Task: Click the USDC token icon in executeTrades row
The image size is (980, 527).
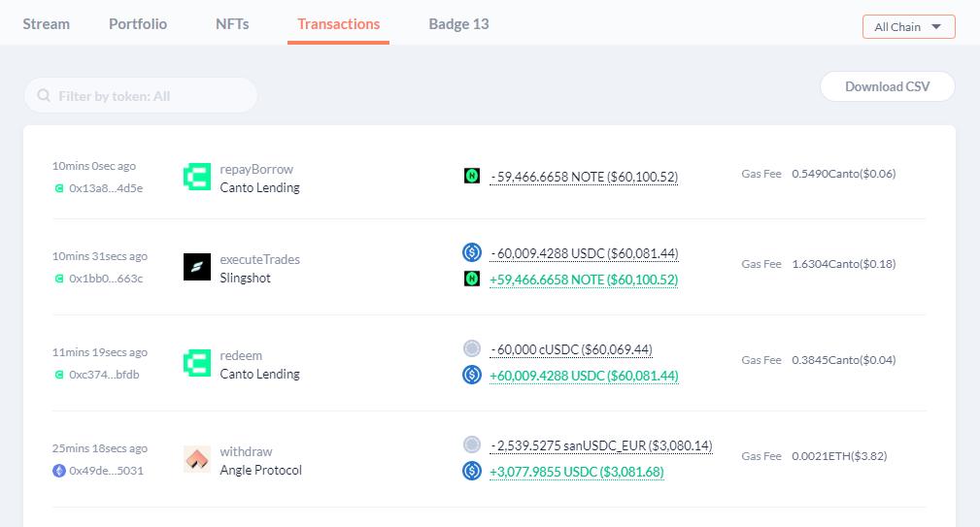Action: 472,252
